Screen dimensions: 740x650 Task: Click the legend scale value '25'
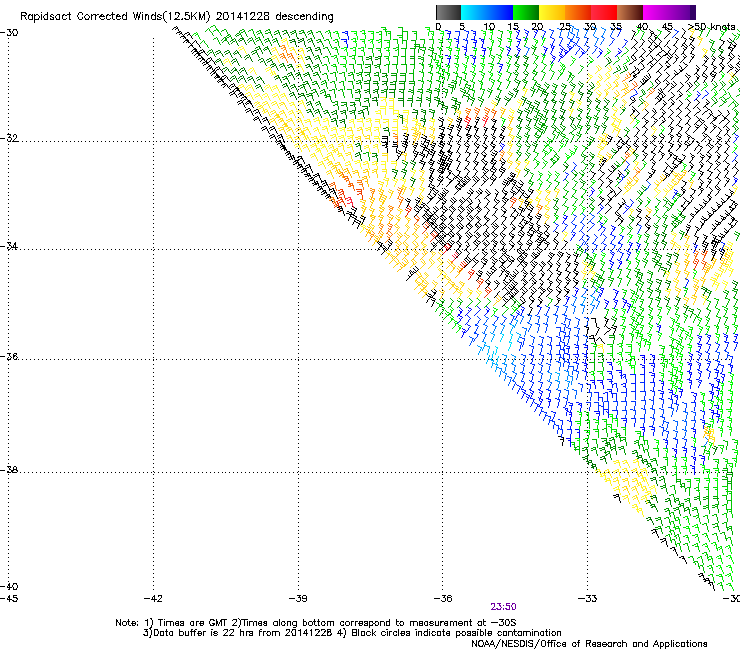[x=565, y=26]
